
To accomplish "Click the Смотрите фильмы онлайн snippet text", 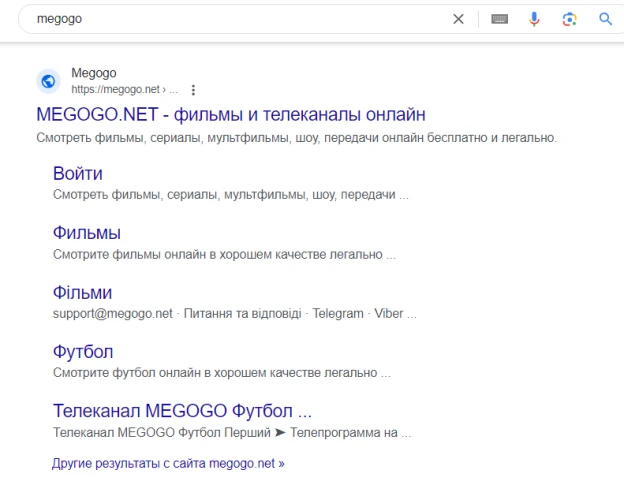I will (224, 254).
